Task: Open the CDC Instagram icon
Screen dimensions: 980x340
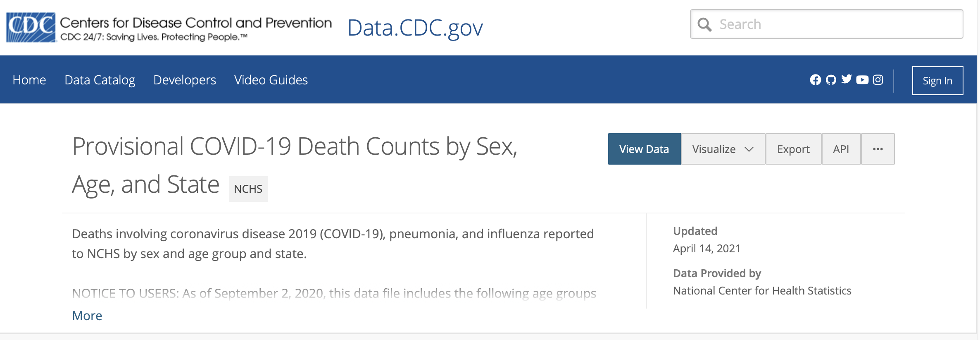Action: click(x=878, y=80)
